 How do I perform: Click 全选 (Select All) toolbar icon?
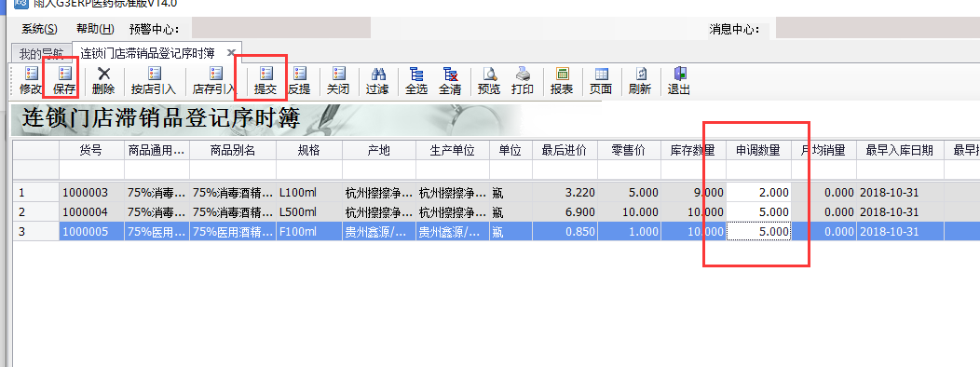416,81
